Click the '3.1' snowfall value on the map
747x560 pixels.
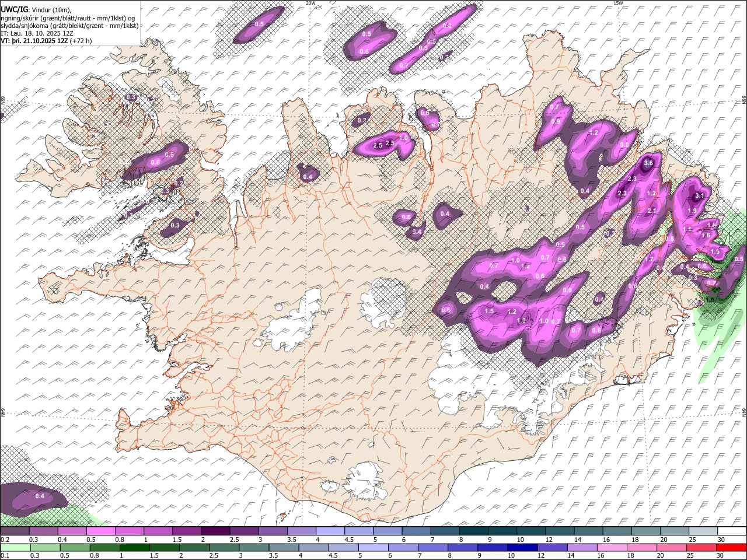[700, 195]
